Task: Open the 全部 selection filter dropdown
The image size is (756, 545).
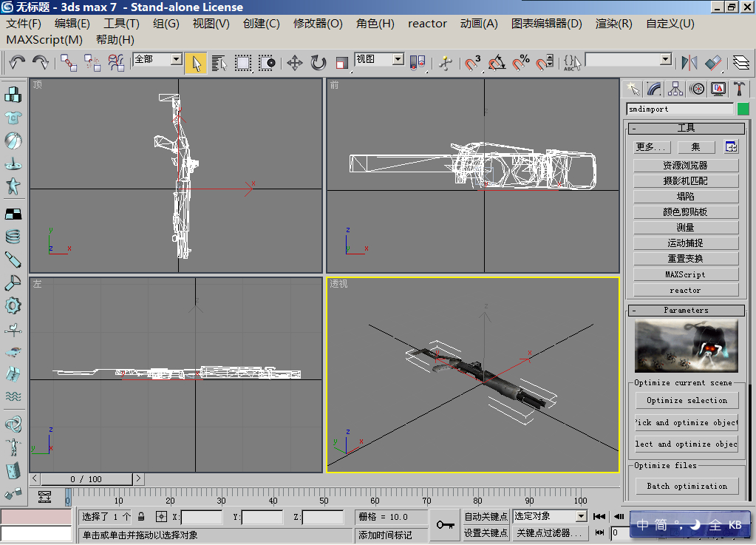Action: click(176, 59)
